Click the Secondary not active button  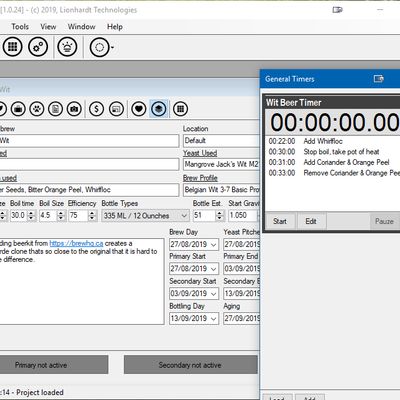coord(190,365)
